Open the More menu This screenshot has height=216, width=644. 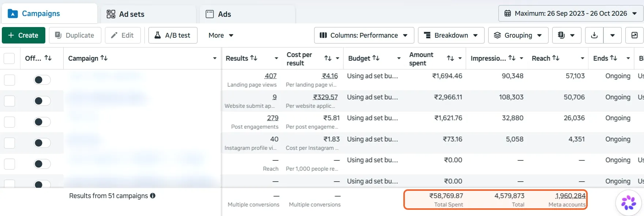[221, 35]
